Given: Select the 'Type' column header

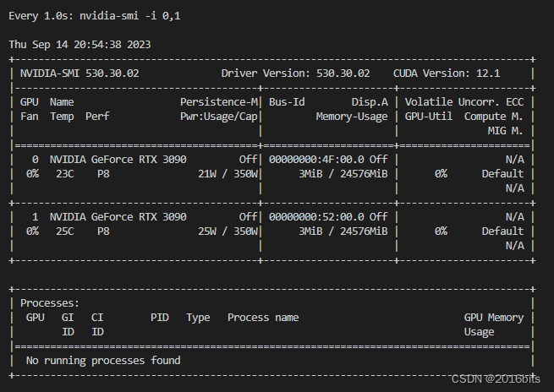Looking at the screenshot, I should coord(198,318).
